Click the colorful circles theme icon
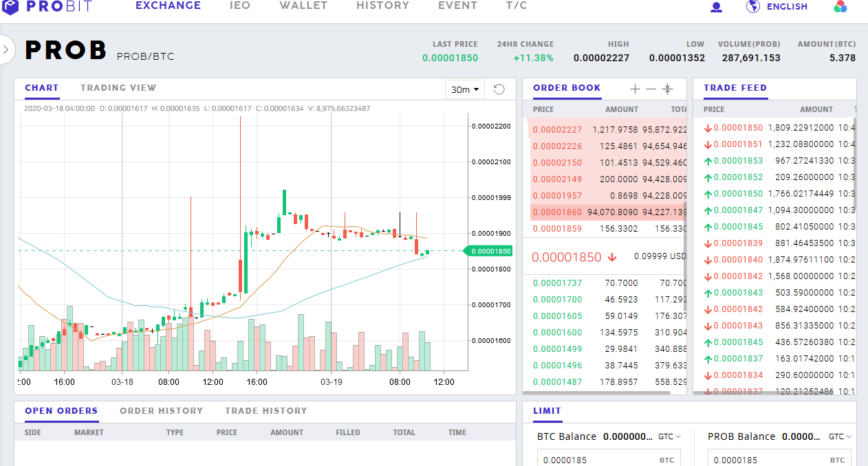Image resolution: width=868 pixels, height=466 pixels. (840, 7)
